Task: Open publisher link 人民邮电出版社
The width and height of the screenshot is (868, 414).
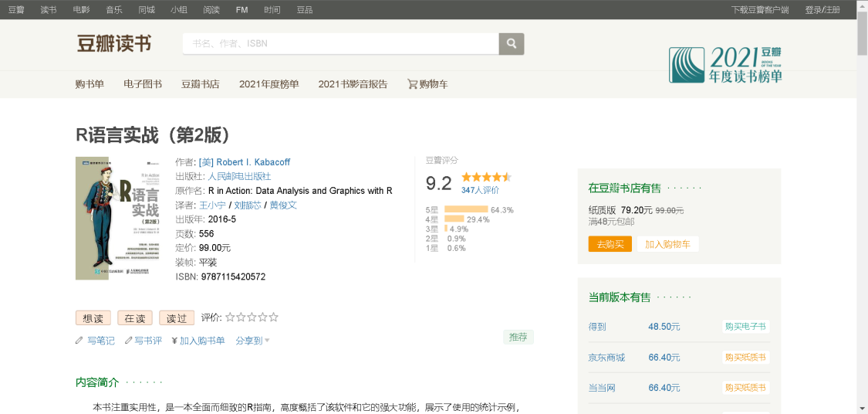Action: (x=239, y=176)
